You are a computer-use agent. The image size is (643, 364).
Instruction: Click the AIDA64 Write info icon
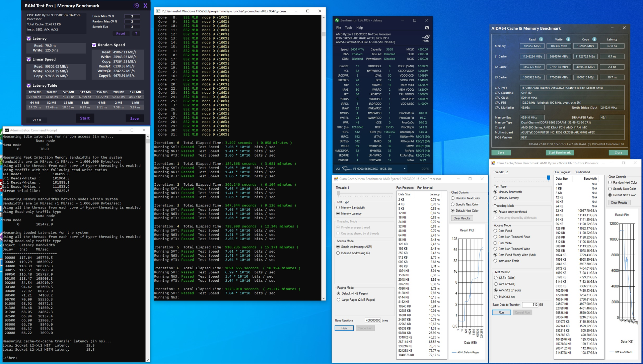(568, 39)
